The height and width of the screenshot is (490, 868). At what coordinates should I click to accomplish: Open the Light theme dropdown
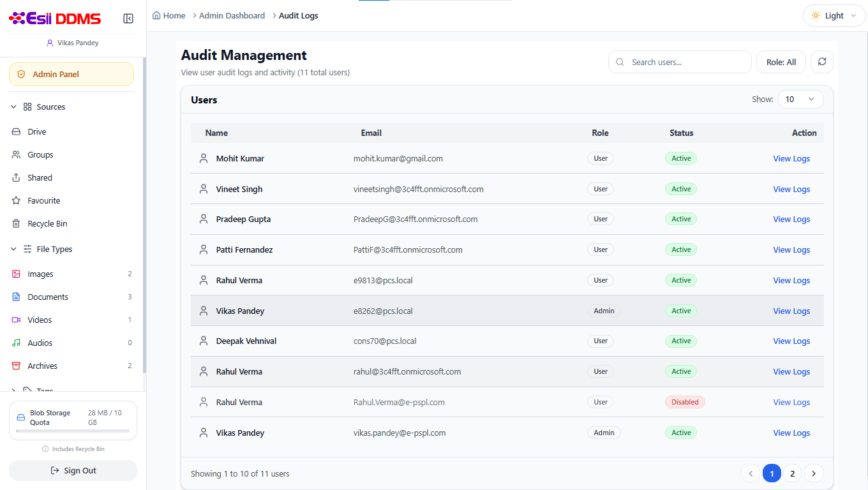834,16
